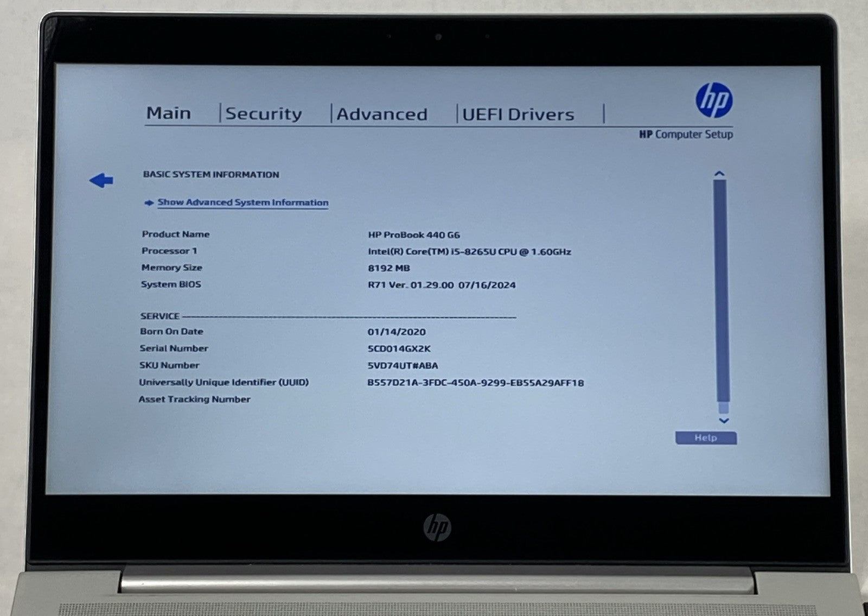Click the R71 Ver. 01.29.00 BIOS value
The width and height of the screenshot is (868, 616).
point(442,285)
